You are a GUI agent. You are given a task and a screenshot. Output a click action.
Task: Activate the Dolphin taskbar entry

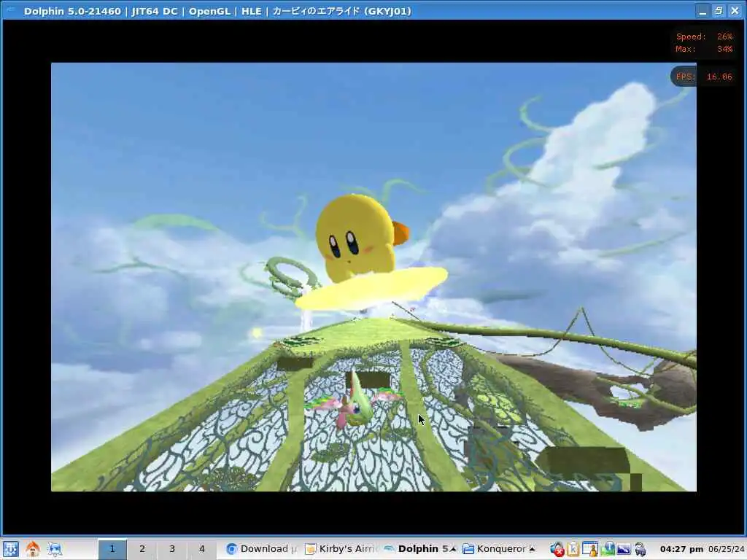pos(419,549)
